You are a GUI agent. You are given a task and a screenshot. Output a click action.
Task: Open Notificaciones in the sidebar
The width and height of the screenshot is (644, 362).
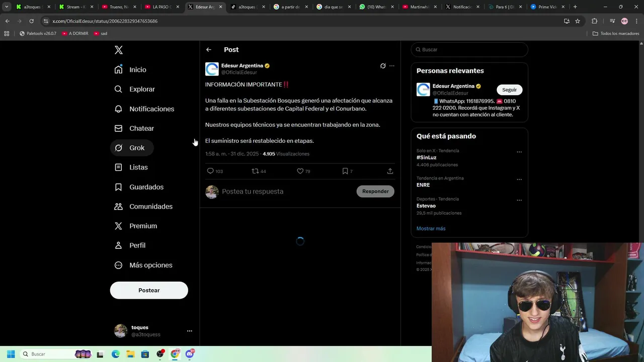[144, 109]
